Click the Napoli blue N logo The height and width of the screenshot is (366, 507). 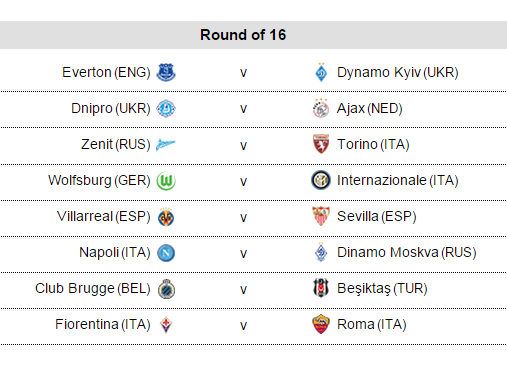coord(166,253)
